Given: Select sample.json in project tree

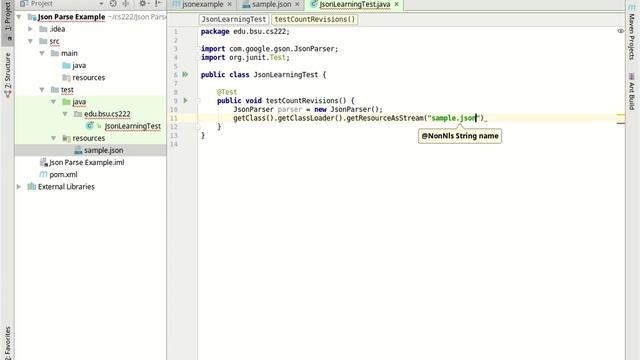Looking at the screenshot, I should tap(103, 150).
